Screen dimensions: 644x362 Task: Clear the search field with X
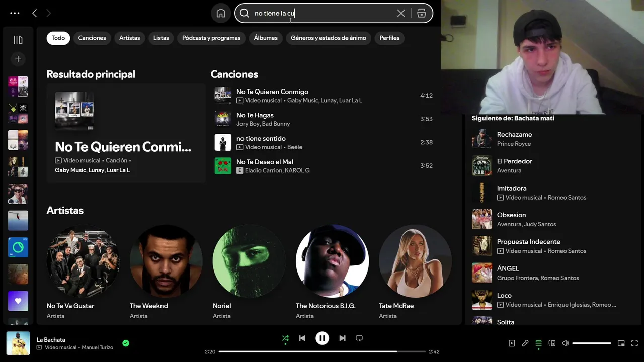(401, 13)
